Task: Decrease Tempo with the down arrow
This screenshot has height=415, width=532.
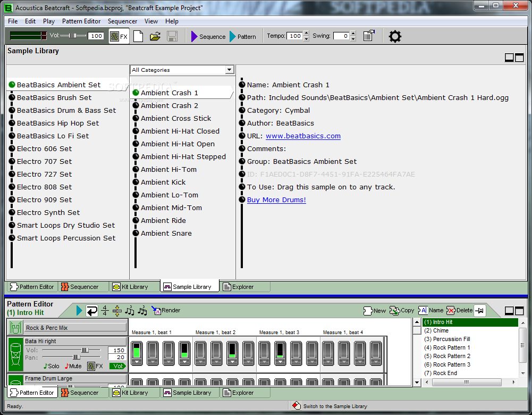Action: click(x=306, y=39)
